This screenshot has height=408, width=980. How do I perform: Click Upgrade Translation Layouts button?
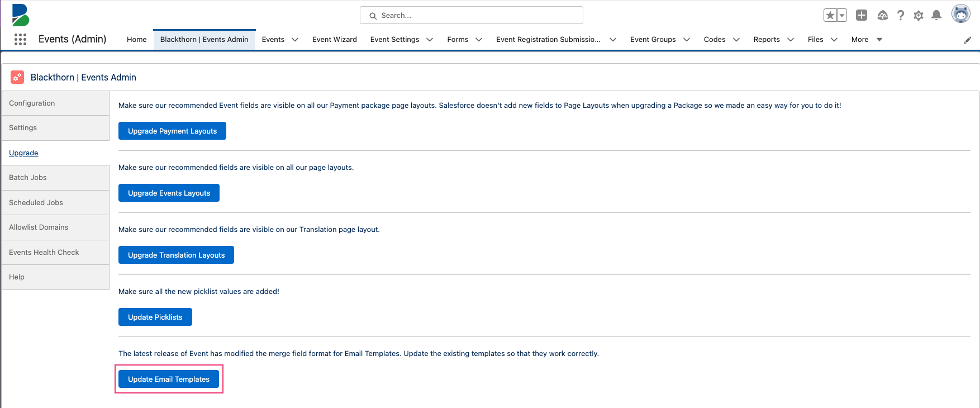pyautogui.click(x=176, y=255)
